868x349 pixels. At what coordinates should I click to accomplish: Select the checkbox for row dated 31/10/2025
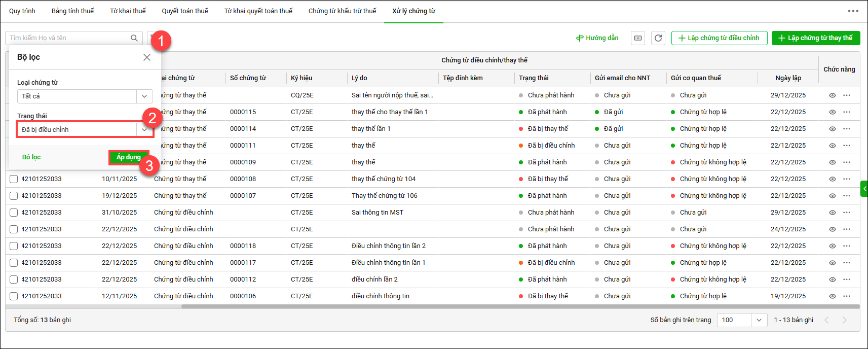[14, 213]
